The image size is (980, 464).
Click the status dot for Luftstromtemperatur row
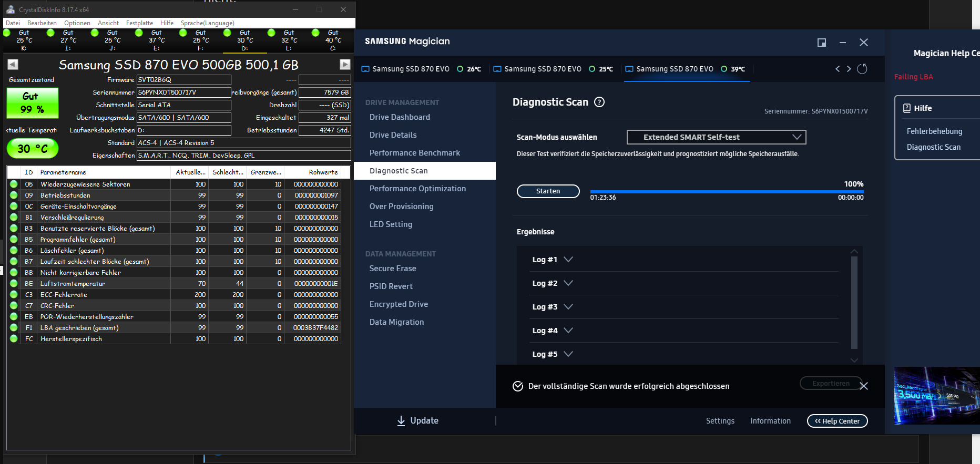[14, 283]
